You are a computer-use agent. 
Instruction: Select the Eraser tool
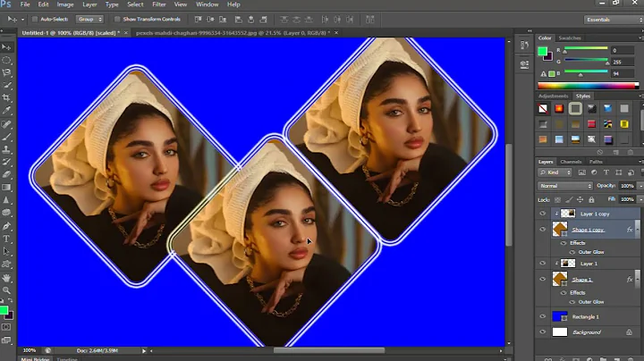click(6, 174)
